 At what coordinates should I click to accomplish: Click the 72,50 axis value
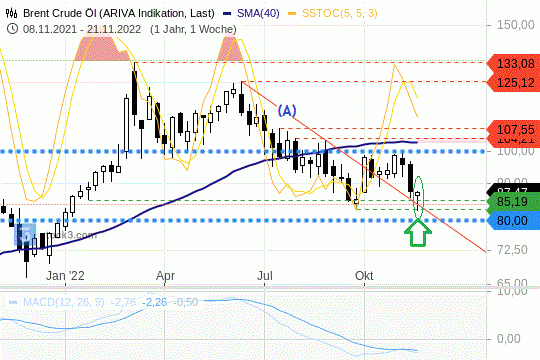(x=512, y=249)
